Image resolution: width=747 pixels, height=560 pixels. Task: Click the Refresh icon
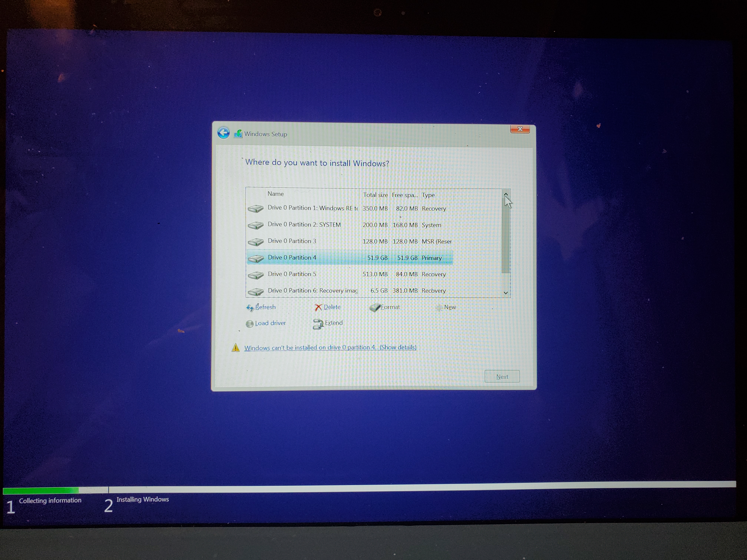pyautogui.click(x=250, y=308)
